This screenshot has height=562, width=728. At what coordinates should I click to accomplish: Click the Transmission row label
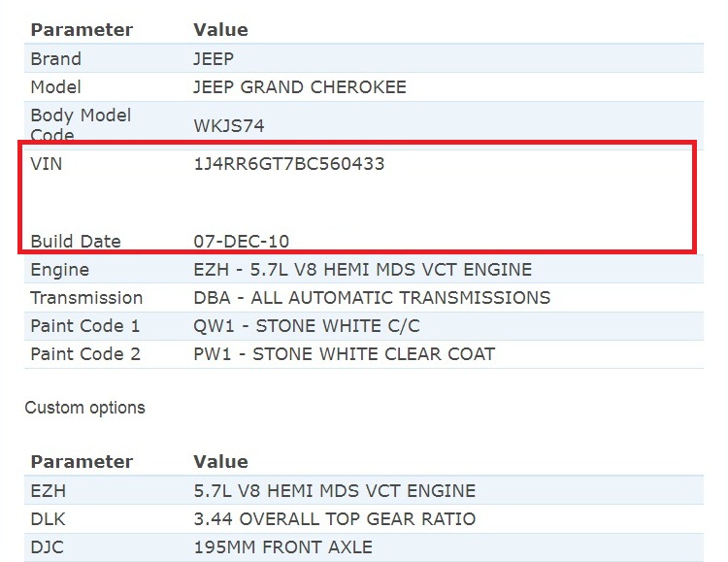click(x=86, y=298)
